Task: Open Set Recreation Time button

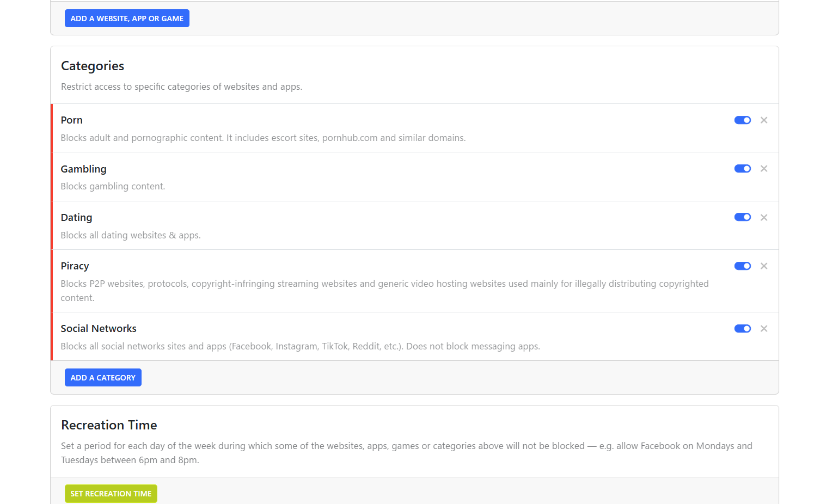Action: click(x=111, y=494)
